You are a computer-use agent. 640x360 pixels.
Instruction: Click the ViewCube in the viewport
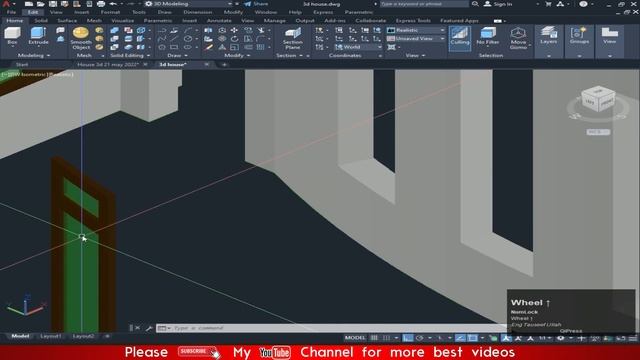pos(598,100)
